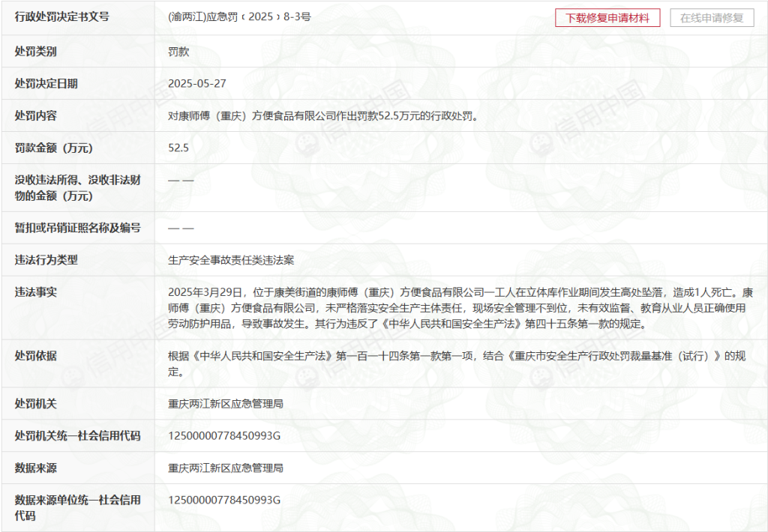Click the value 生产安全事故责任类违法案

(x=231, y=260)
